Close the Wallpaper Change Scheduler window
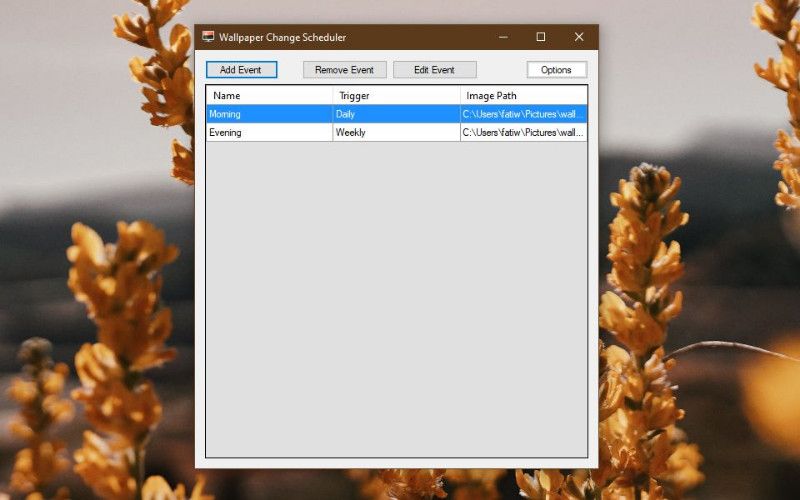This screenshot has width=800, height=500. 578,37
